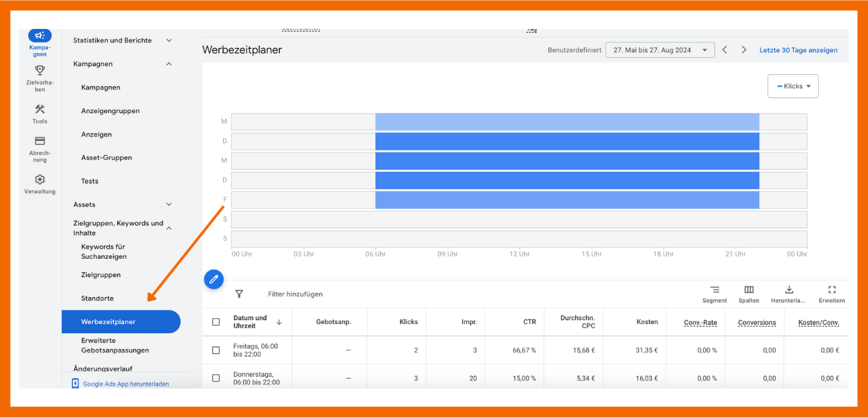Open the Segment icon

pos(714,290)
